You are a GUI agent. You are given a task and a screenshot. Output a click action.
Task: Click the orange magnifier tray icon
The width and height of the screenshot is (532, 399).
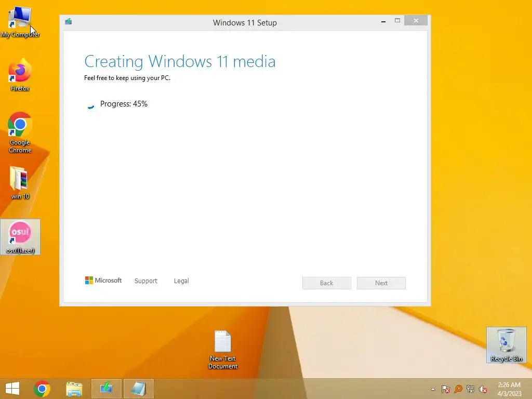458,389
